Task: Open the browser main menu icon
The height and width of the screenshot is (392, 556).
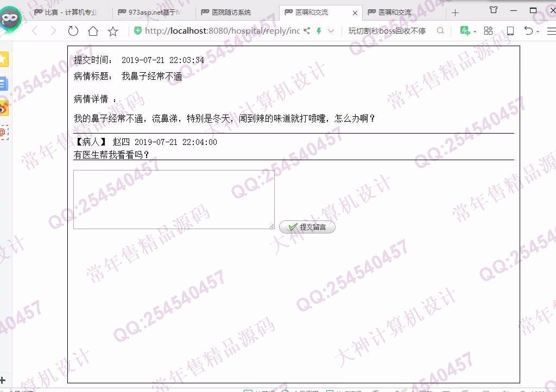Action: (x=552, y=31)
